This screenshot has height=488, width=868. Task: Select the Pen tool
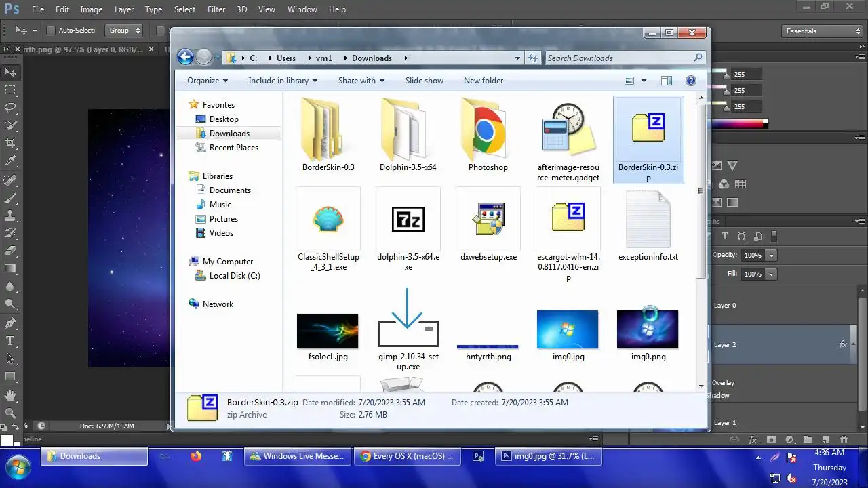(10, 323)
